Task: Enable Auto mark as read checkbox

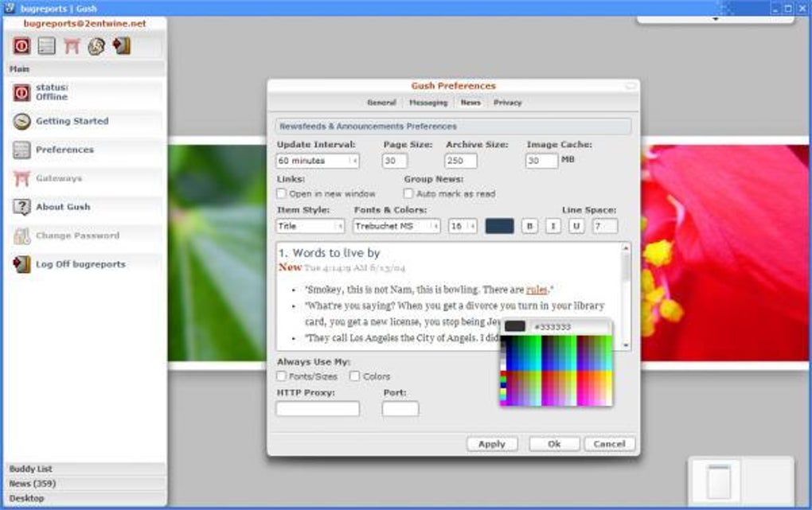Action: pos(408,193)
